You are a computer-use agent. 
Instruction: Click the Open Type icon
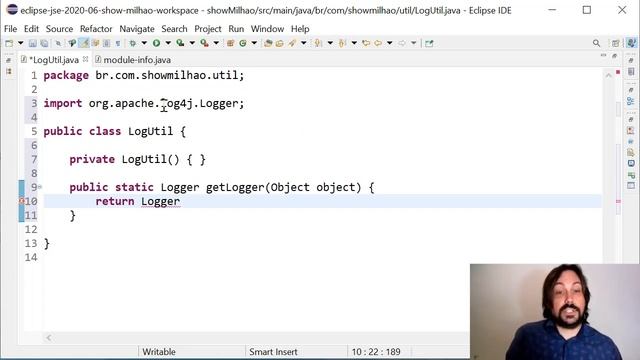pyautogui.click(x=268, y=43)
